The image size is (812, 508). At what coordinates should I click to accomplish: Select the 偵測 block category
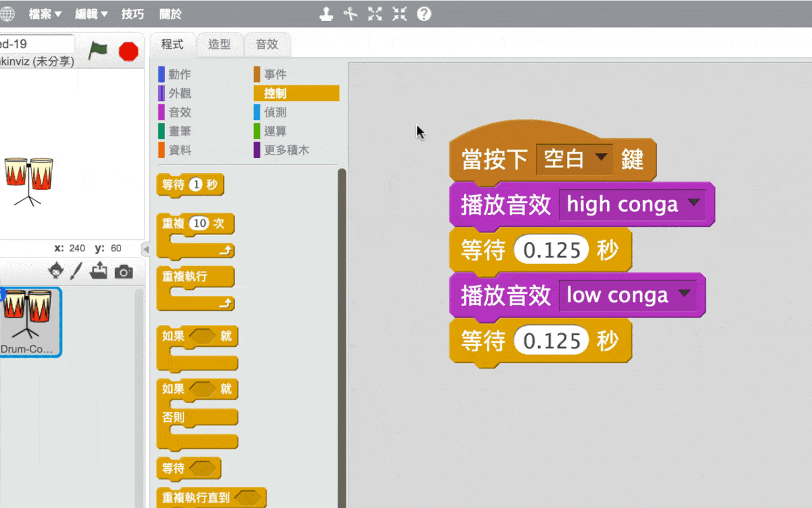tap(275, 112)
